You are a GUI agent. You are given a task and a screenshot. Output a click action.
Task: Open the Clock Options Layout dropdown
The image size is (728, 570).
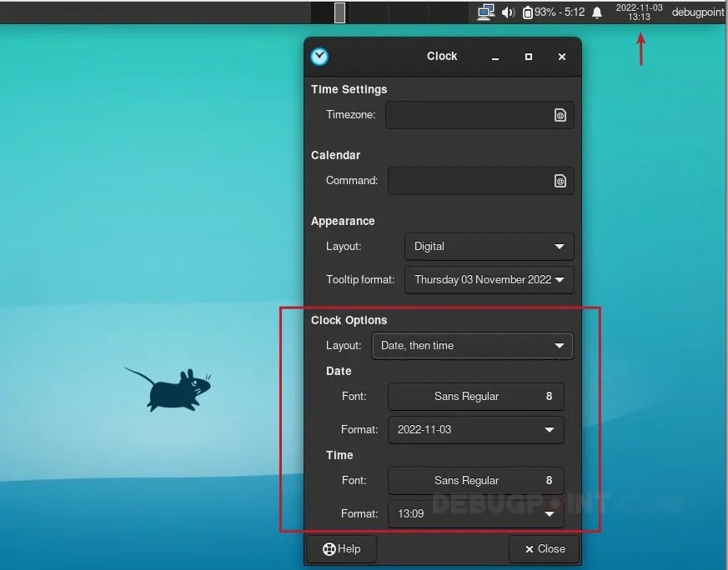point(472,346)
